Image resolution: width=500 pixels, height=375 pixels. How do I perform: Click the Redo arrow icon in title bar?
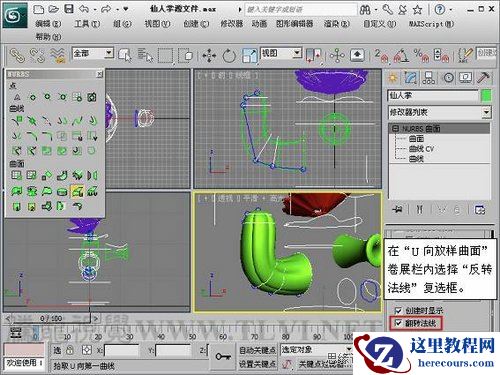pos(106,9)
